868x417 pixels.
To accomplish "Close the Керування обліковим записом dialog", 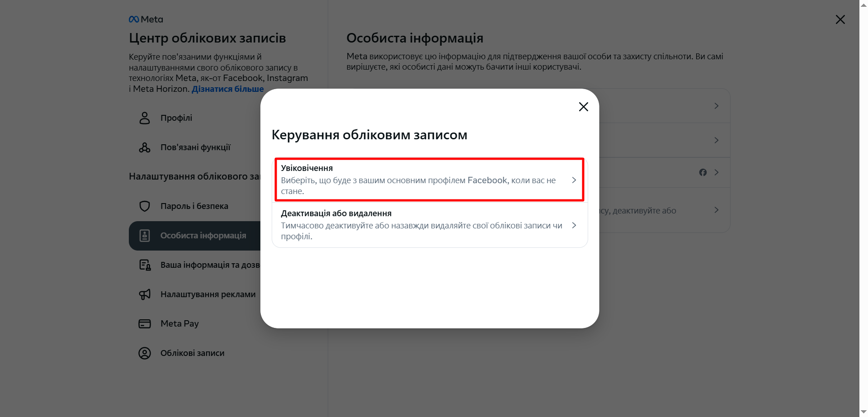I will tap(583, 107).
